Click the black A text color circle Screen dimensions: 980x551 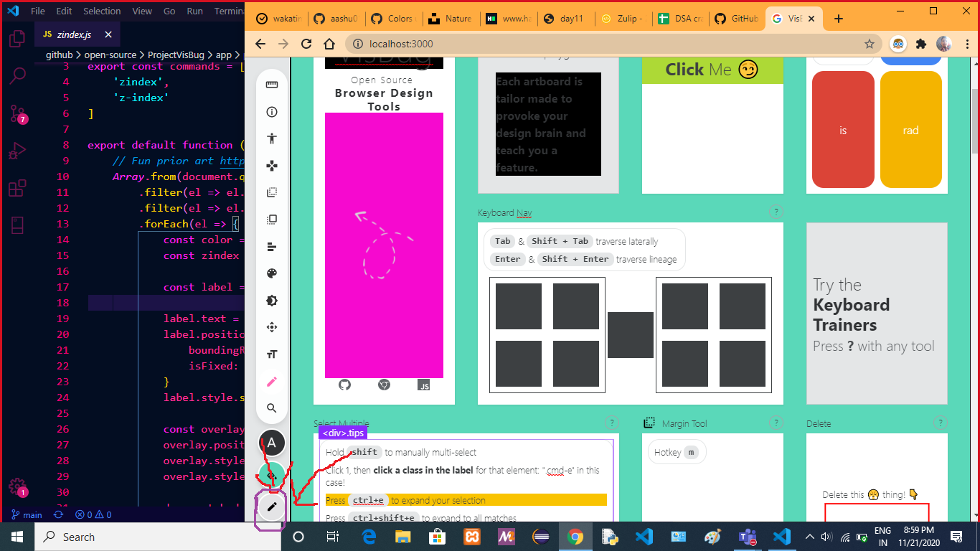tap(271, 443)
